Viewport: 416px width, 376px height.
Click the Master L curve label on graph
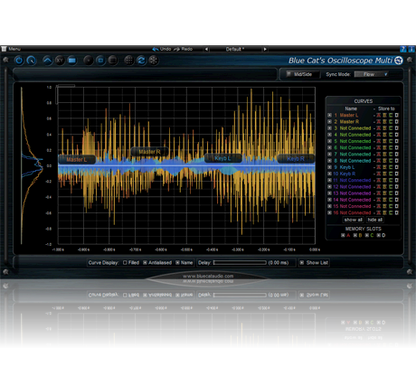point(77,160)
